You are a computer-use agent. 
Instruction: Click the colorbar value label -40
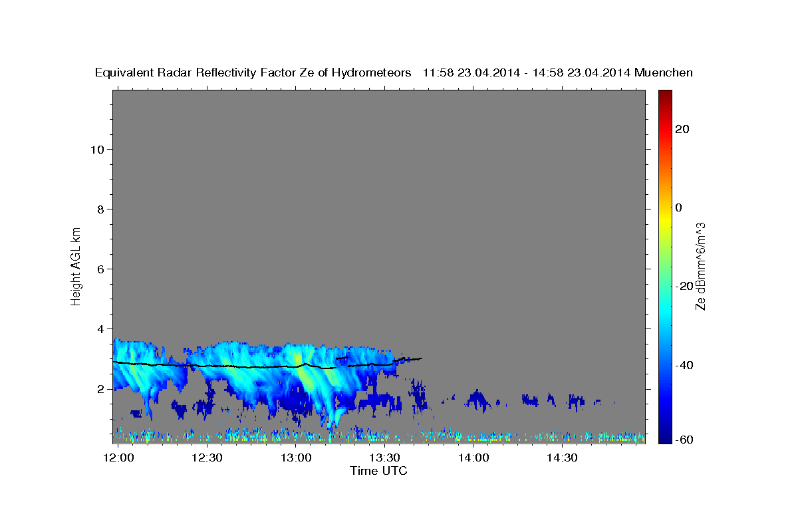684,365
